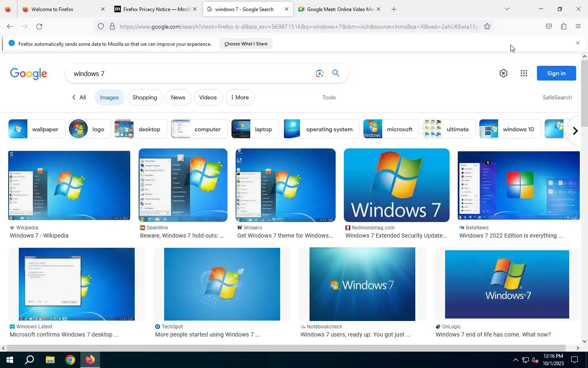Open the More search filters dropdown

point(240,97)
